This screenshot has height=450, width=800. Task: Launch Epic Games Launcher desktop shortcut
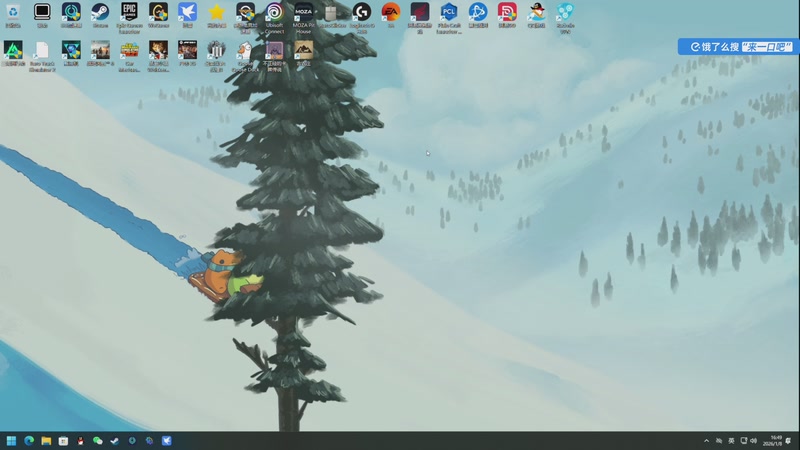[129, 17]
